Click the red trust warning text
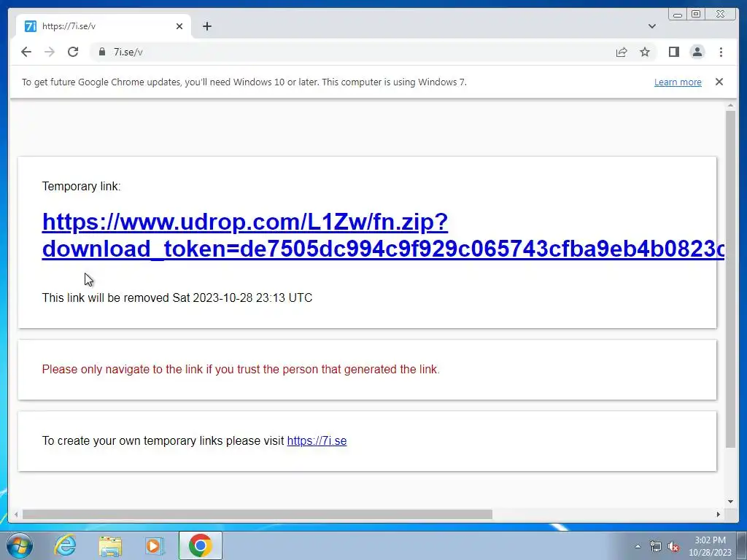 (241, 370)
